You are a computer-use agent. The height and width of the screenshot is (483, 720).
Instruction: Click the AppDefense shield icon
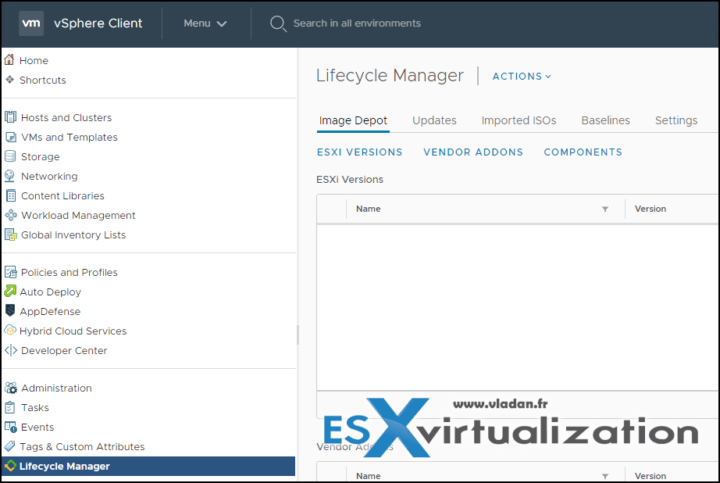10,311
